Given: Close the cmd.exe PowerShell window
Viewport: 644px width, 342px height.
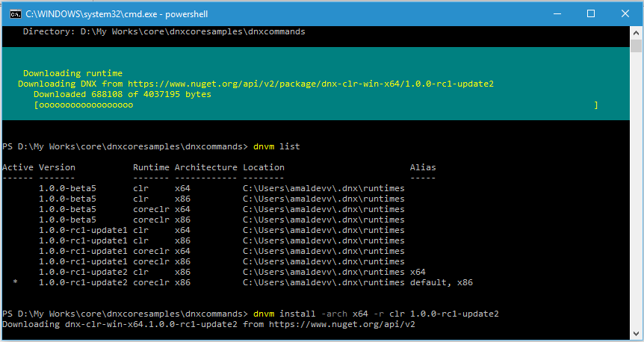Looking at the screenshot, I should [625, 13].
